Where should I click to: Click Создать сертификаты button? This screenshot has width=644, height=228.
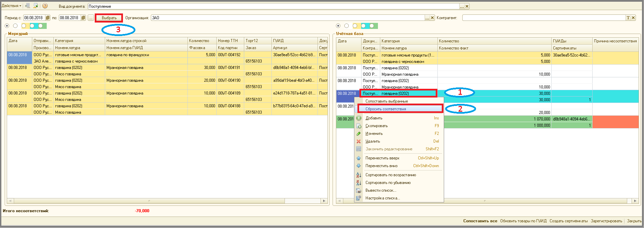point(569,221)
